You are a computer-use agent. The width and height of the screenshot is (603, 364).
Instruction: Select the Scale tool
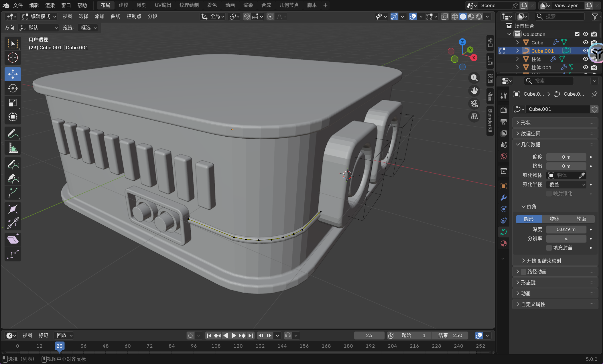[x=13, y=103]
